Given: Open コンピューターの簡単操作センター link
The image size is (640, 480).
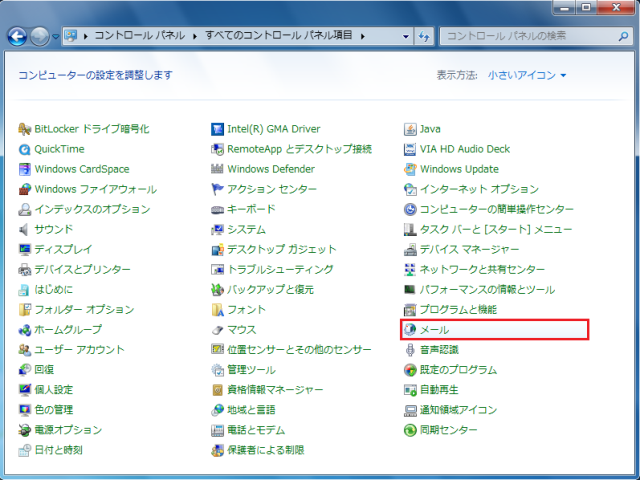Looking at the screenshot, I should (496, 209).
